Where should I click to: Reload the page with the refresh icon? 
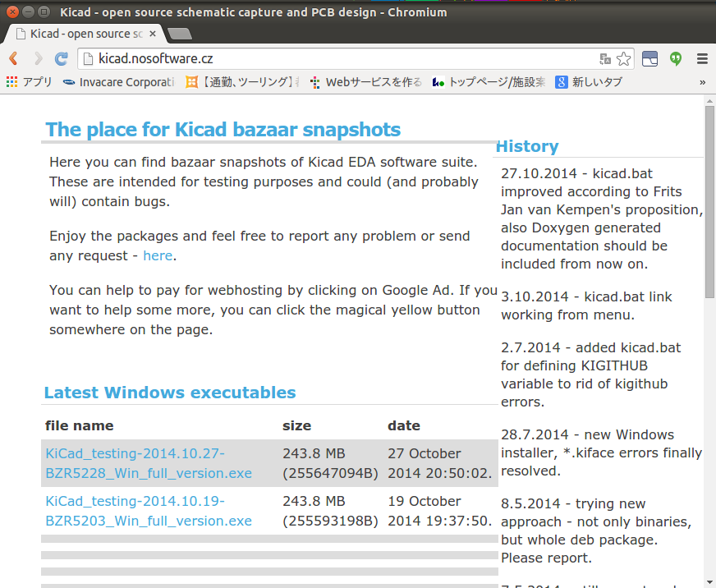point(62,58)
